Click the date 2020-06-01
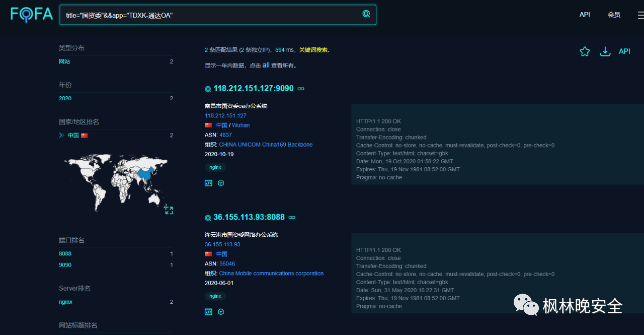This screenshot has height=335, width=644. click(x=219, y=283)
